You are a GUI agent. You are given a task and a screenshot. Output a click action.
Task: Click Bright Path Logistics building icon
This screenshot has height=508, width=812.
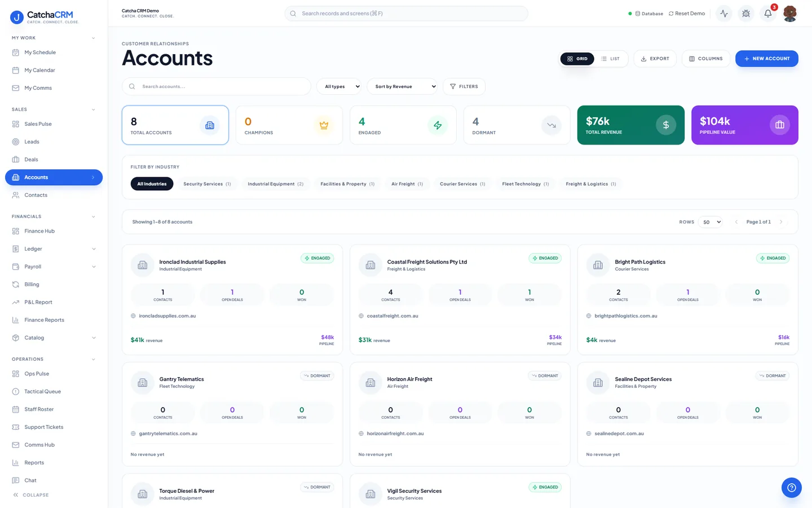coord(598,265)
